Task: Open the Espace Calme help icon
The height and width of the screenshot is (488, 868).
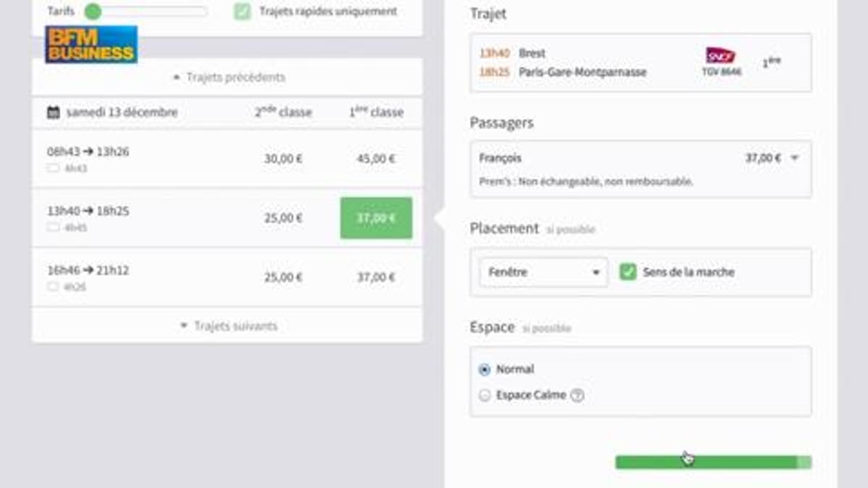Action: (x=577, y=395)
